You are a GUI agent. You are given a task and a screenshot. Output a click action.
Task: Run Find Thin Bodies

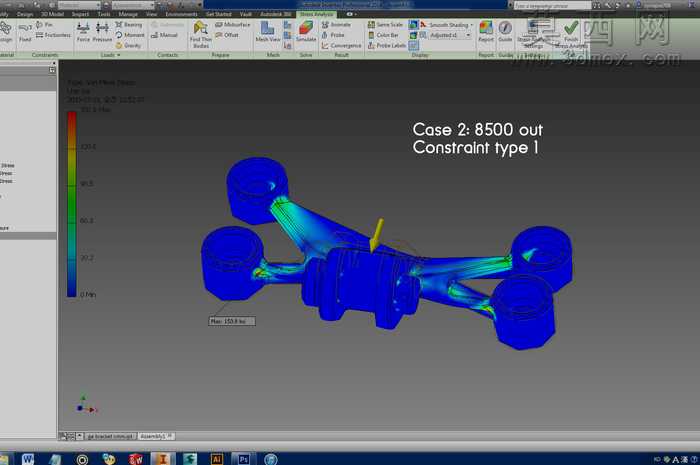[200, 34]
